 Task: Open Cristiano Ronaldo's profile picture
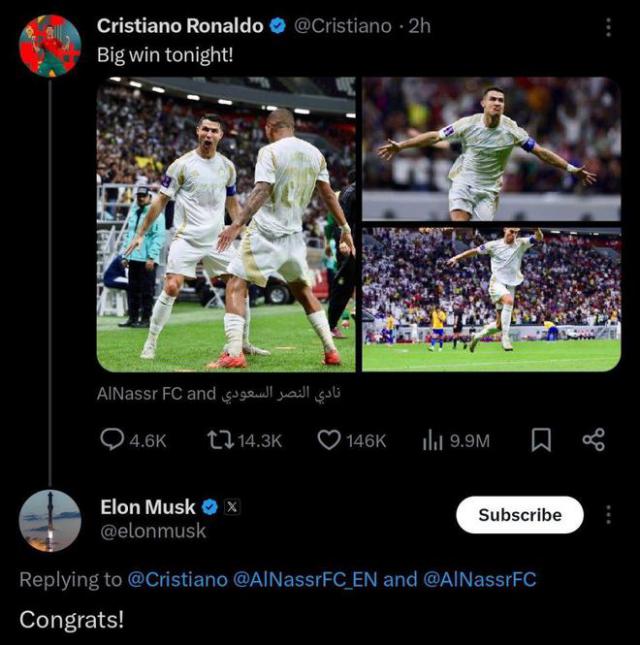pos(50,46)
